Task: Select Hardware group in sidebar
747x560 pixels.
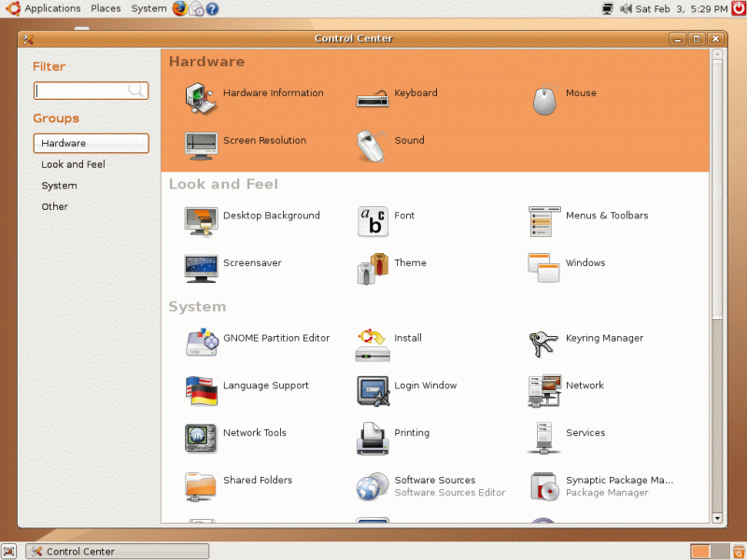Action: pos(91,143)
